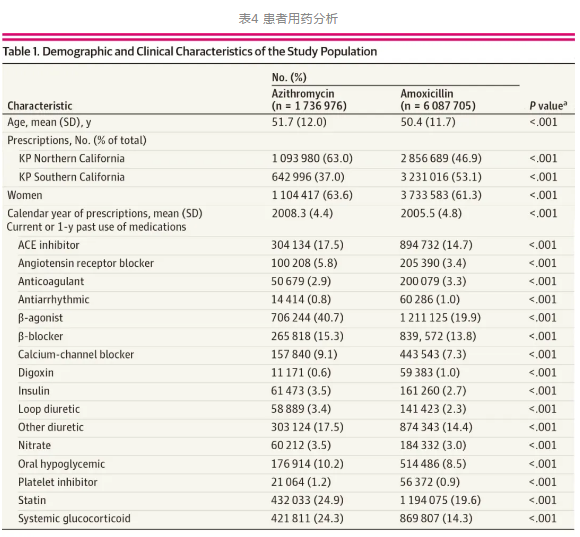This screenshot has height=537, width=580.
Task: Select the Loop diuretic P value cell
Action: point(543,409)
